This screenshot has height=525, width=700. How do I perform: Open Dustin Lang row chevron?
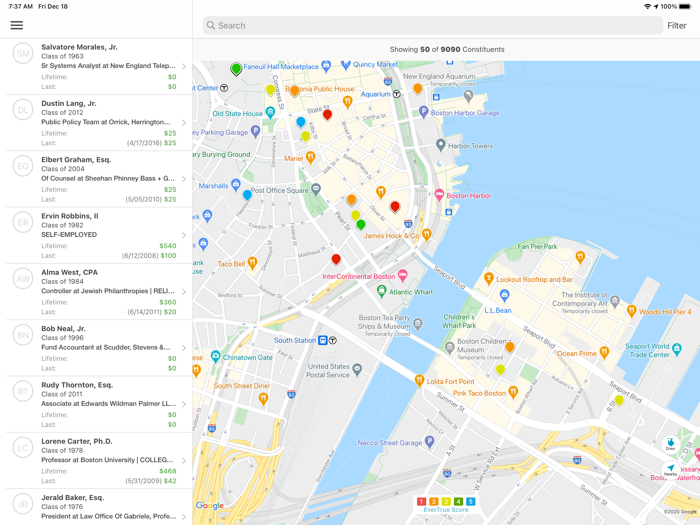coord(184,122)
